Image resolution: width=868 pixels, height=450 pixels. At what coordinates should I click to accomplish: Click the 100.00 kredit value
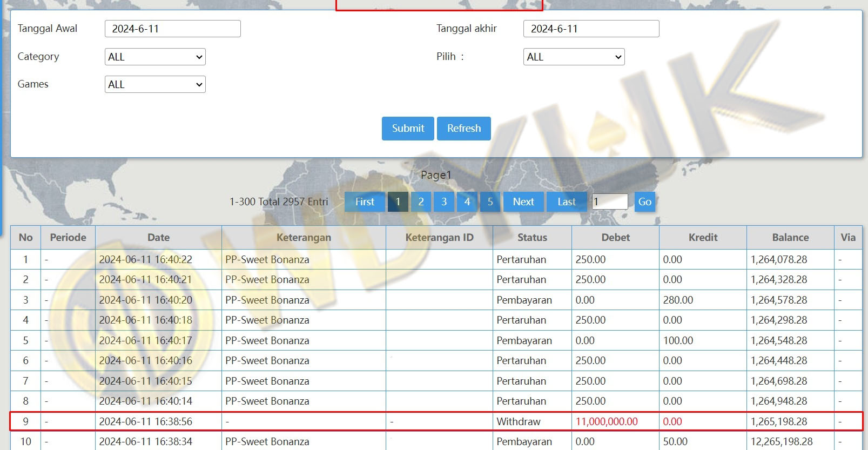point(678,340)
